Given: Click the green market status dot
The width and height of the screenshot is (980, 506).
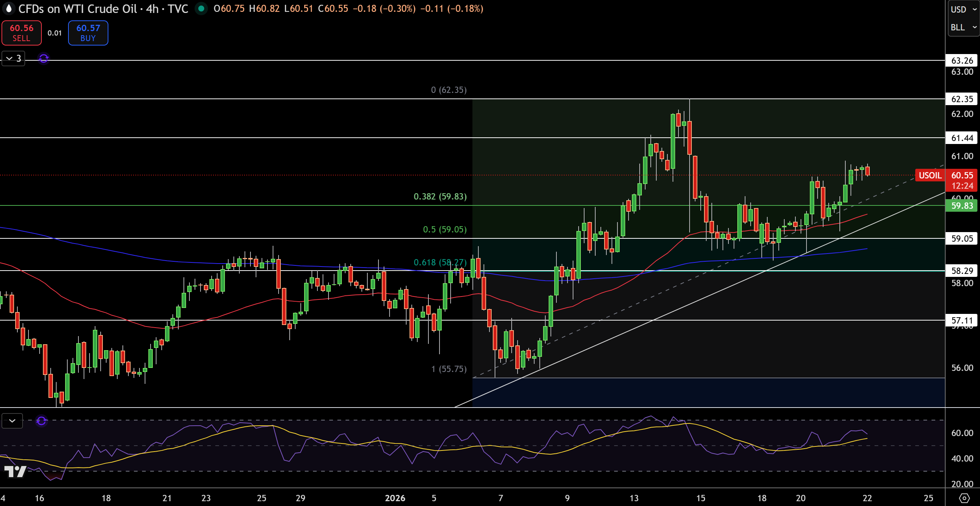Looking at the screenshot, I should [201, 9].
